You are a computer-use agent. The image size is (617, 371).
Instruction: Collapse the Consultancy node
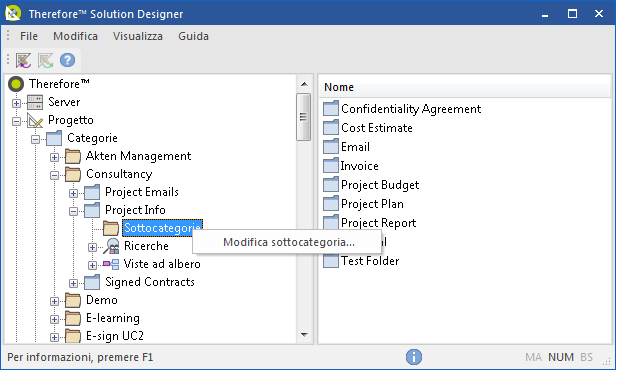[54, 175]
